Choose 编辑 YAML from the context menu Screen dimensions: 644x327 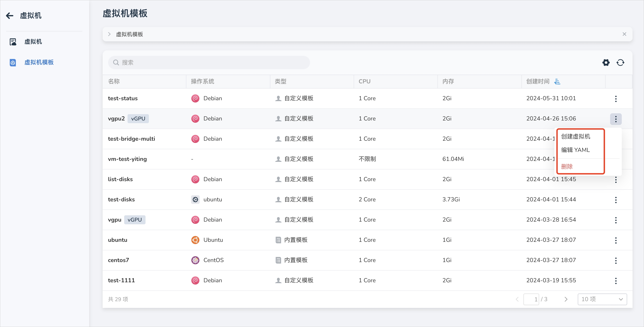pos(575,150)
